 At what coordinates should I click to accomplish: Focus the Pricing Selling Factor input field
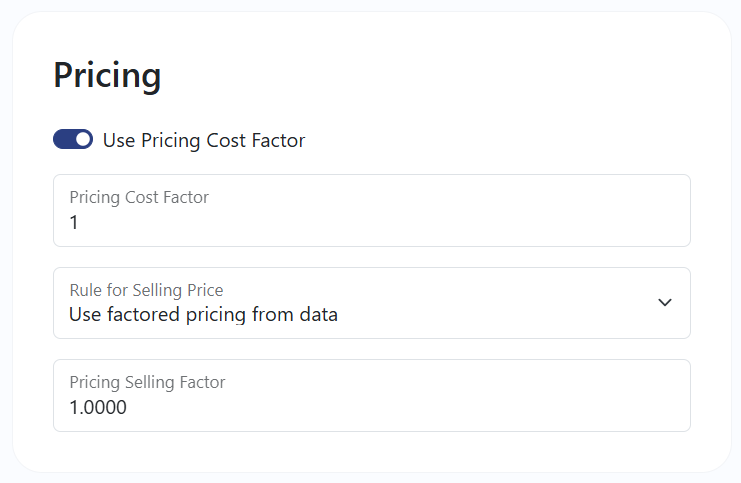[372, 396]
